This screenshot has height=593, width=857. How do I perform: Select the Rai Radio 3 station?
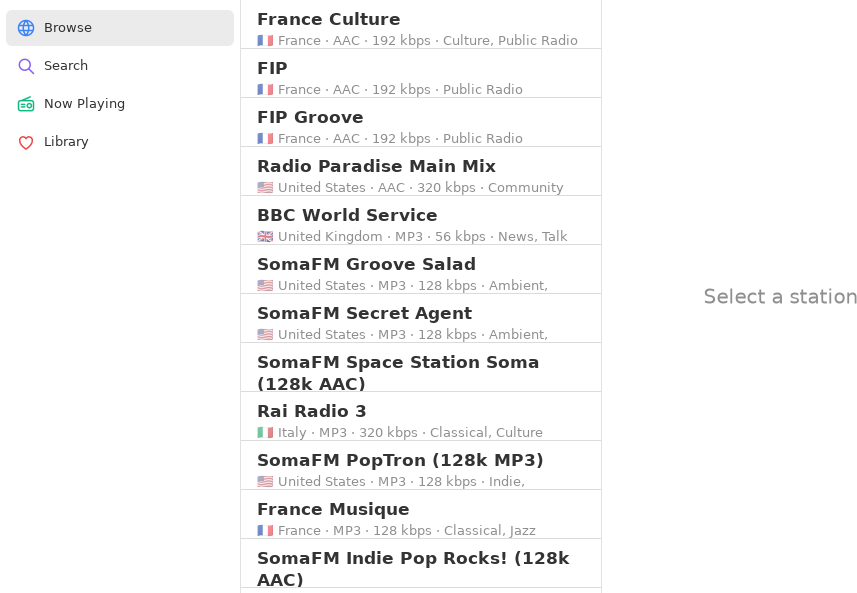point(421,416)
